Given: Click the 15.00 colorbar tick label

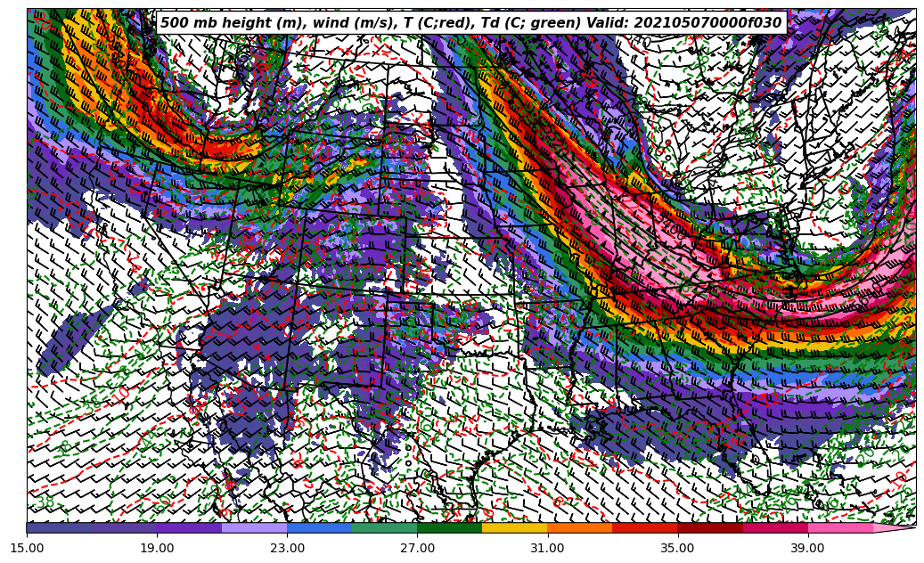Looking at the screenshot, I should tap(28, 548).
